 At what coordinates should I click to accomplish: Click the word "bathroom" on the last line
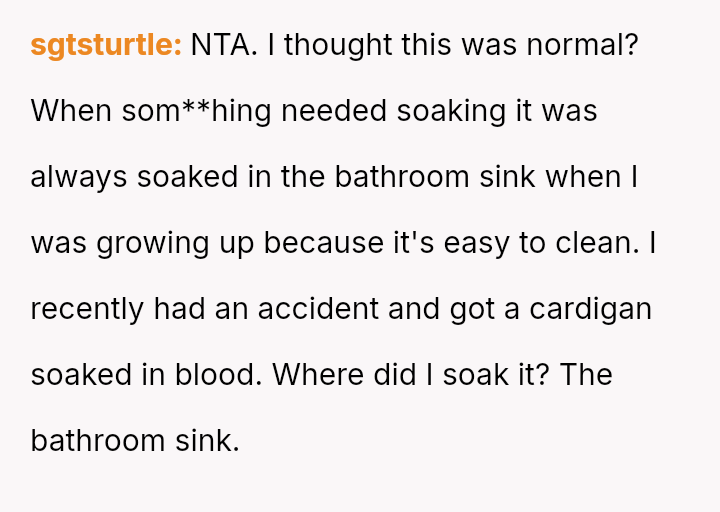(x=95, y=441)
